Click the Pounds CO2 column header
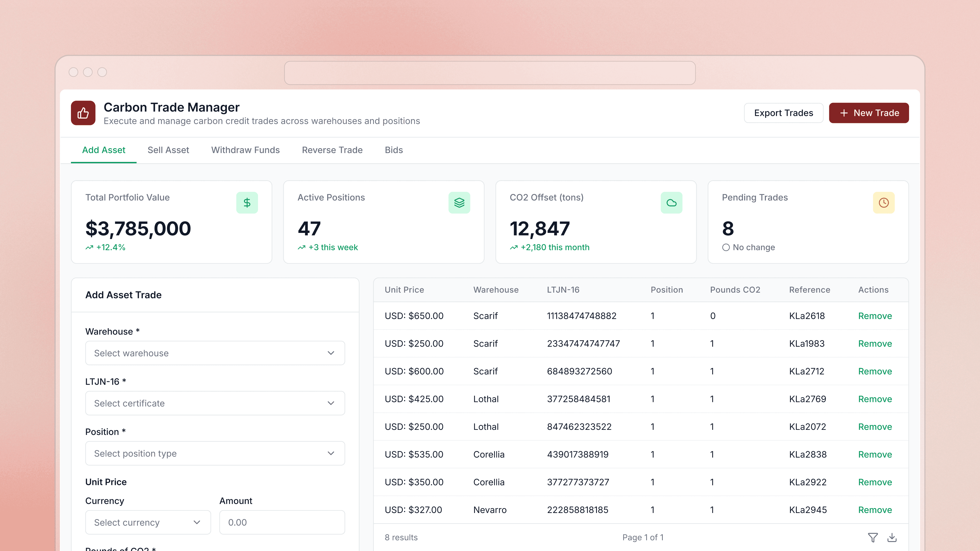This screenshot has height=551, width=980. [735, 290]
